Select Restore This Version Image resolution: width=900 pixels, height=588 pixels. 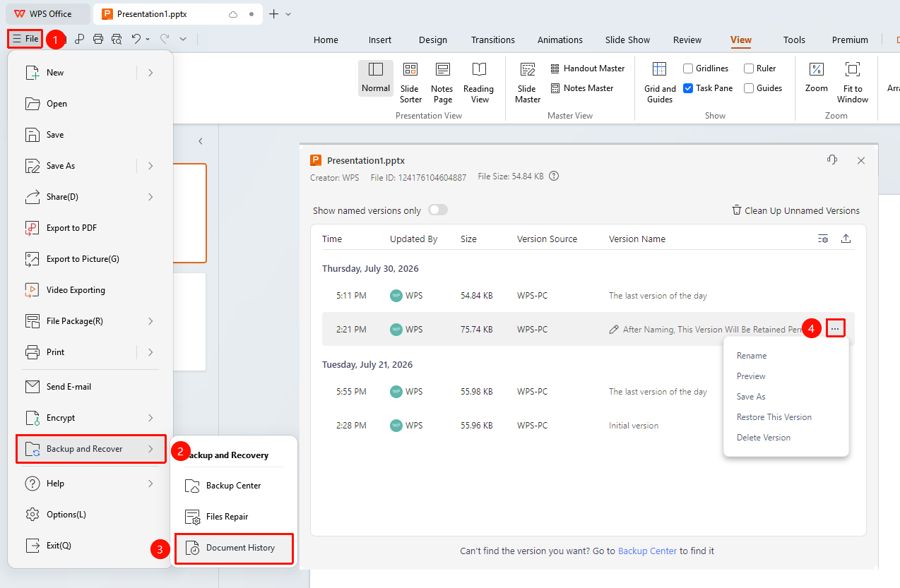[x=774, y=417]
